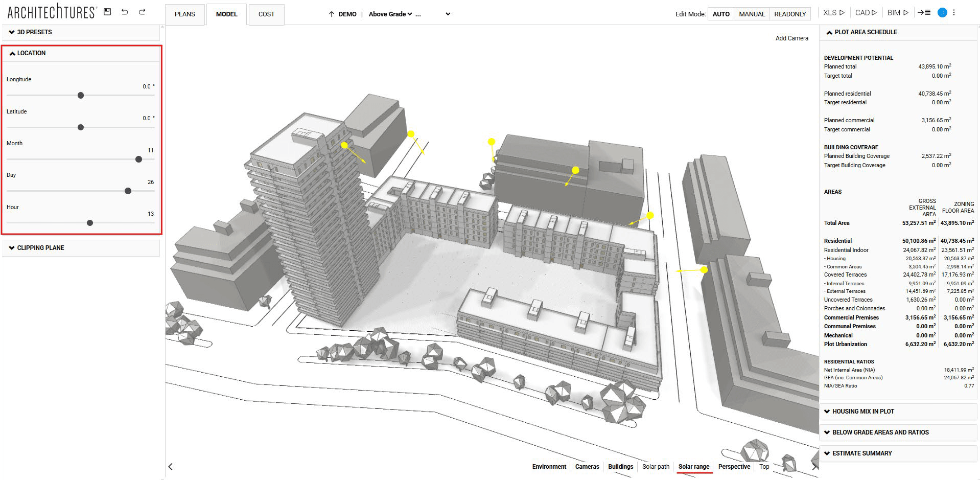
Task: Click the Add Camera button
Action: [x=792, y=38]
